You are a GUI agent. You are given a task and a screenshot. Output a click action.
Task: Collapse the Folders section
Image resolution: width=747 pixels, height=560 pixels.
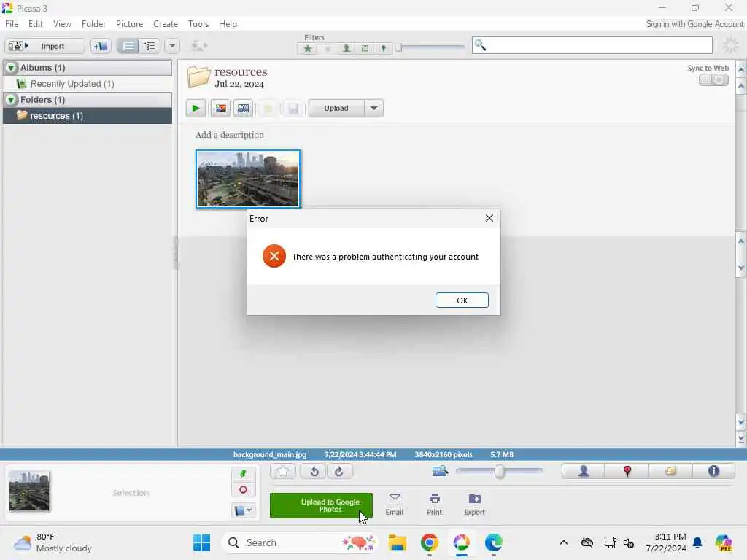pos(11,99)
